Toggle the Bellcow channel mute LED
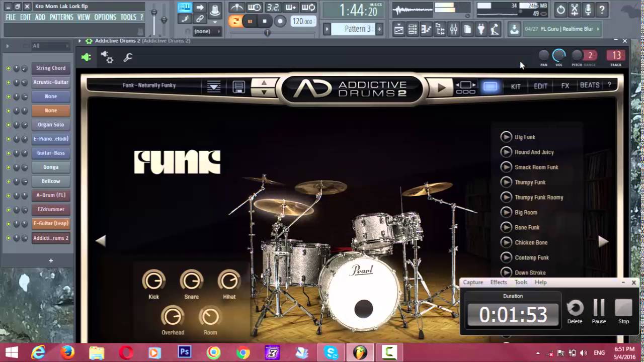The height and width of the screenshot is (362, 644). (x=8, y=181)
